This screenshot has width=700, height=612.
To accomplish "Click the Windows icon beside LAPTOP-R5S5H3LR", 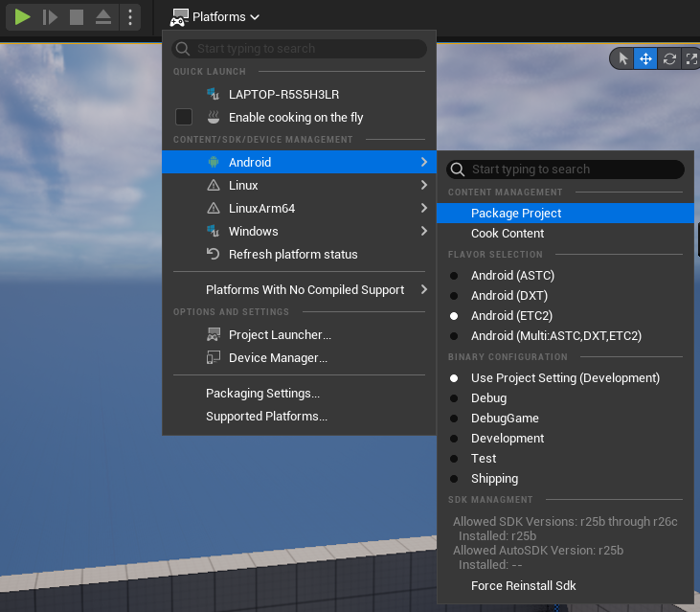I will click(x=213, y=94).
